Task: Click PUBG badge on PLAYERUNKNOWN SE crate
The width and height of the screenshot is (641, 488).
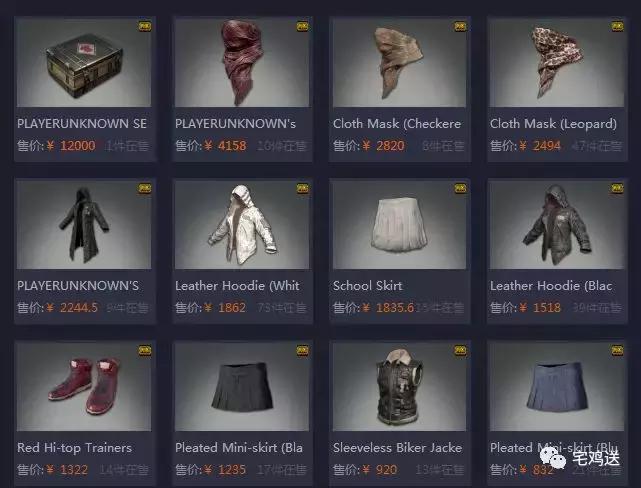Action: [x=145, y=27]
